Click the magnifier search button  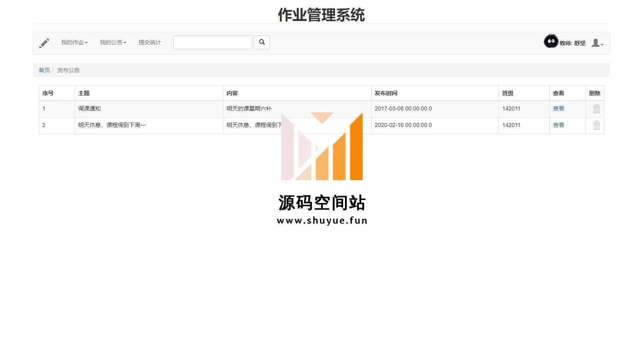coord(262,42)
